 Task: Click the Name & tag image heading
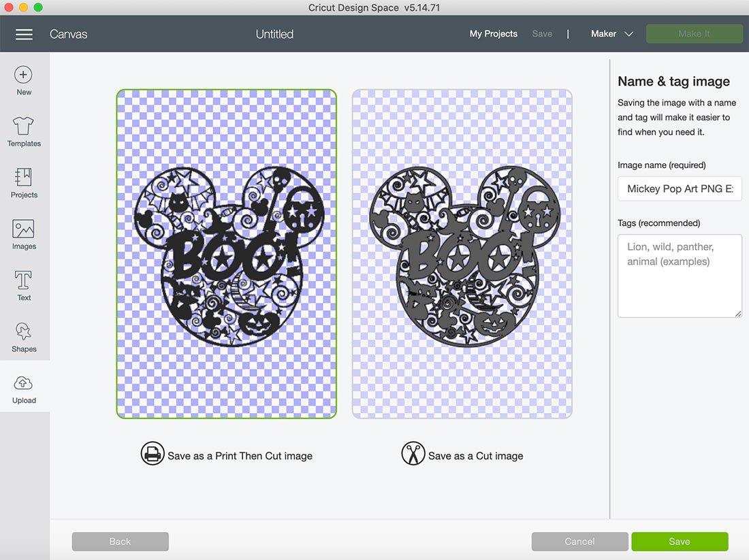[673, 81]
